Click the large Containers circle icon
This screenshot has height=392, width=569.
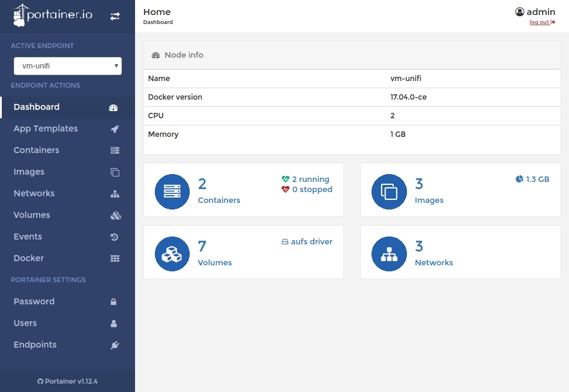pyautogui.click(x=172, y=191)
